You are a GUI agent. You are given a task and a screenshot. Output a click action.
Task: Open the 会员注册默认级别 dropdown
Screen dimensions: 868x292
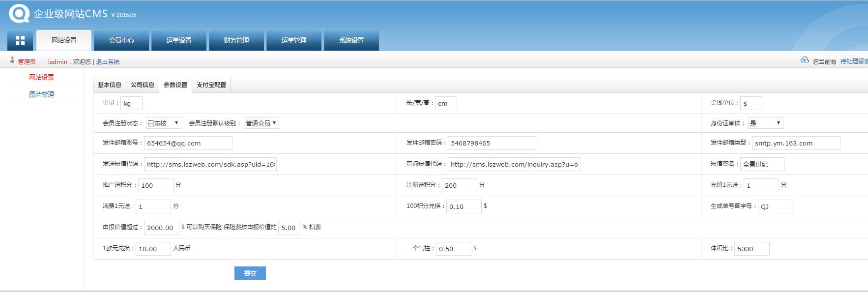(x=261, y=123)
